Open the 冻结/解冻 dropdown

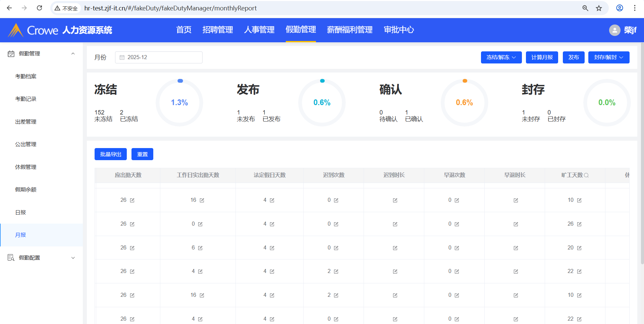501,57
